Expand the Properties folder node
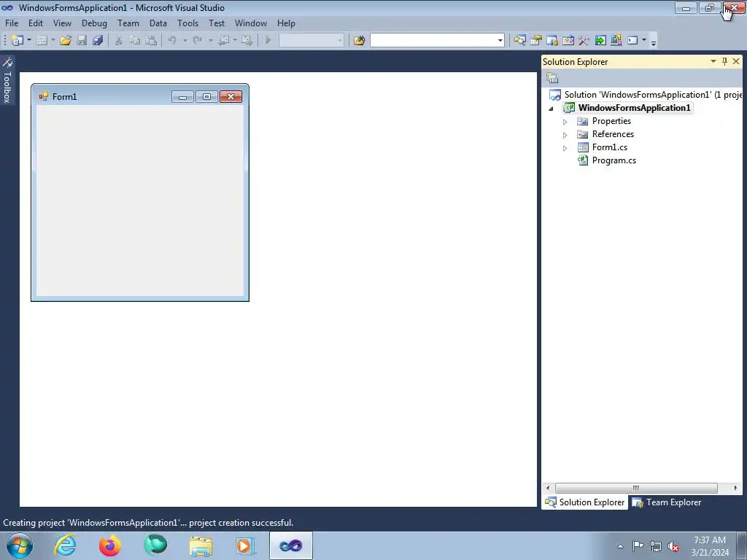 565,122
